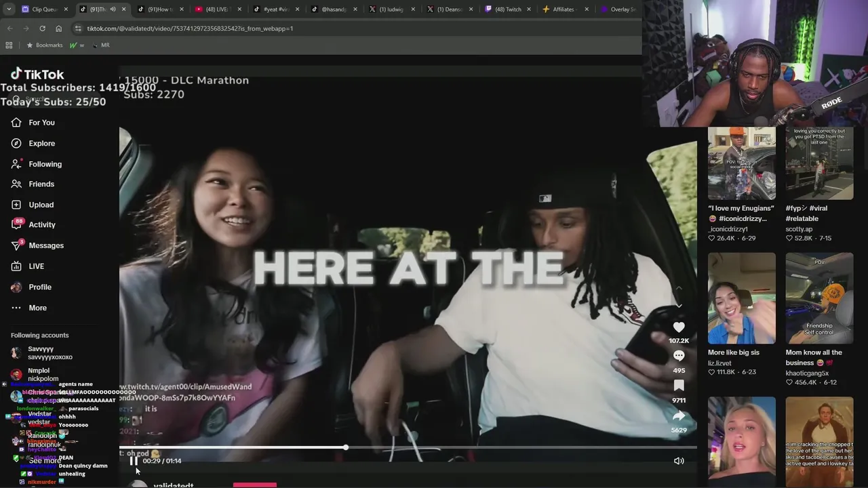Open the W bookmark
The height and width of the screenshot is (488, 868).
click(x=77, y=45)
